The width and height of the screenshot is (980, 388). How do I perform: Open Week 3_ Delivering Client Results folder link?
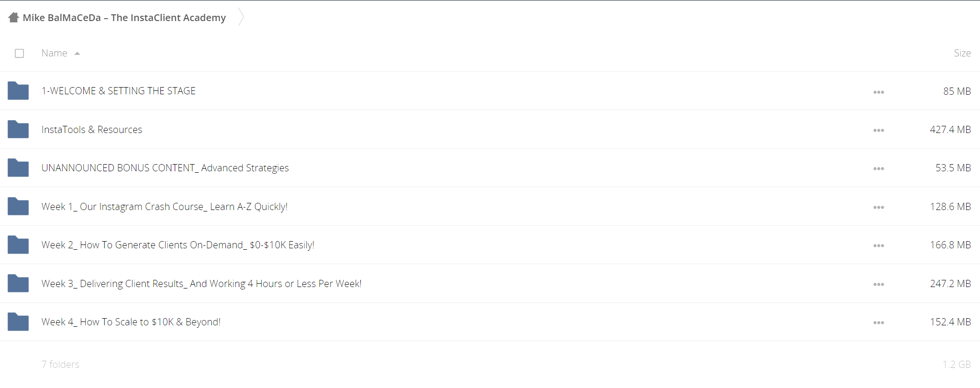tap(201, 284)
